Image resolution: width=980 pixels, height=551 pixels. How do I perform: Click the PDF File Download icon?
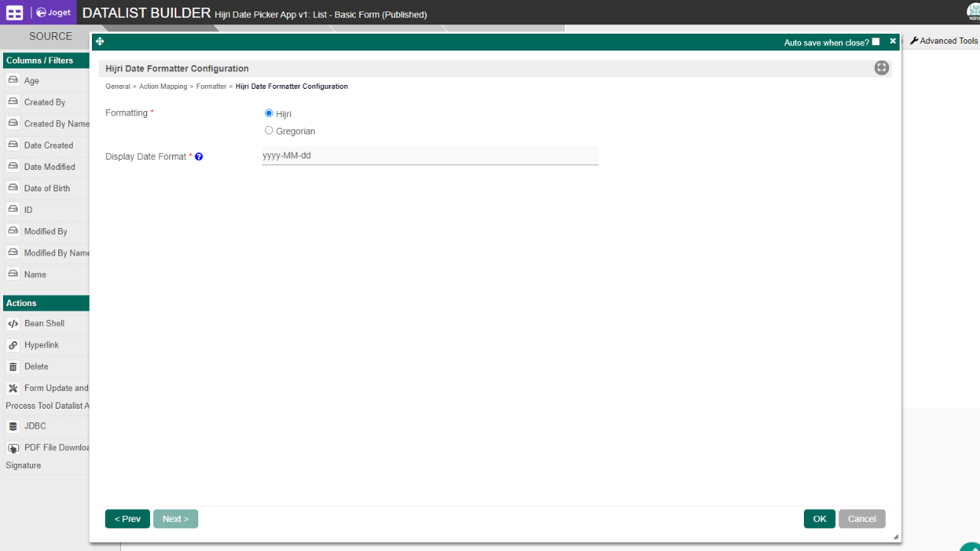(x=13, y=448)
